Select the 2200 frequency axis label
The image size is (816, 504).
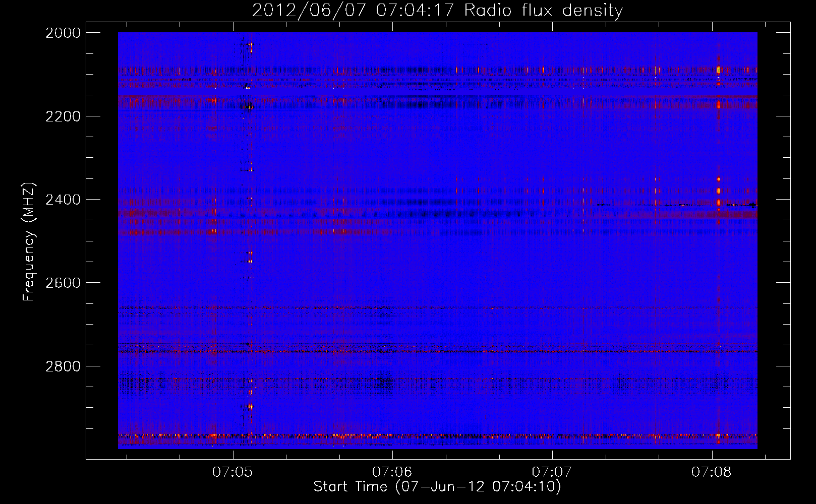[63, 116]
